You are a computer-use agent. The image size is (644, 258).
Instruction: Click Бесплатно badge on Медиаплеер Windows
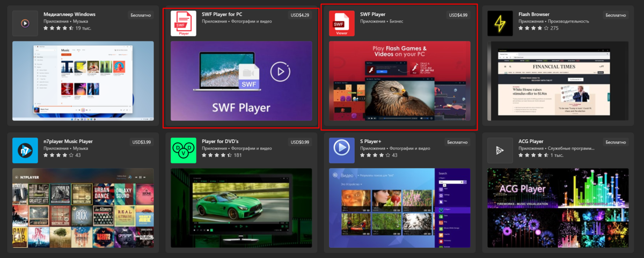coord(141,15)
